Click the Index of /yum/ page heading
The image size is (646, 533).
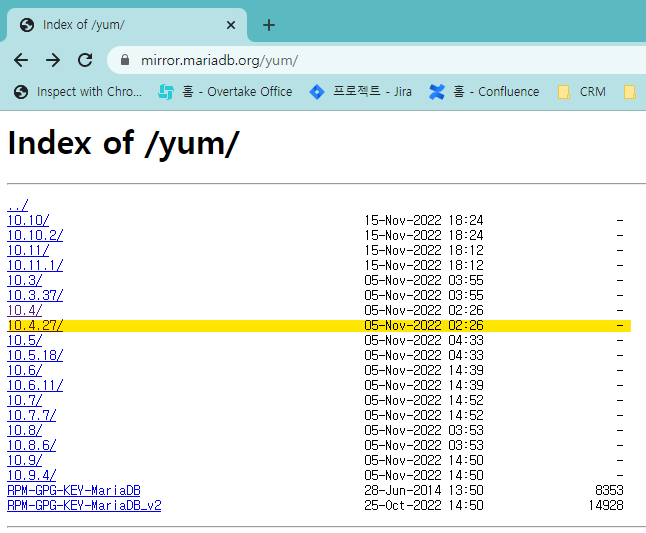click(x=124, y=143)
